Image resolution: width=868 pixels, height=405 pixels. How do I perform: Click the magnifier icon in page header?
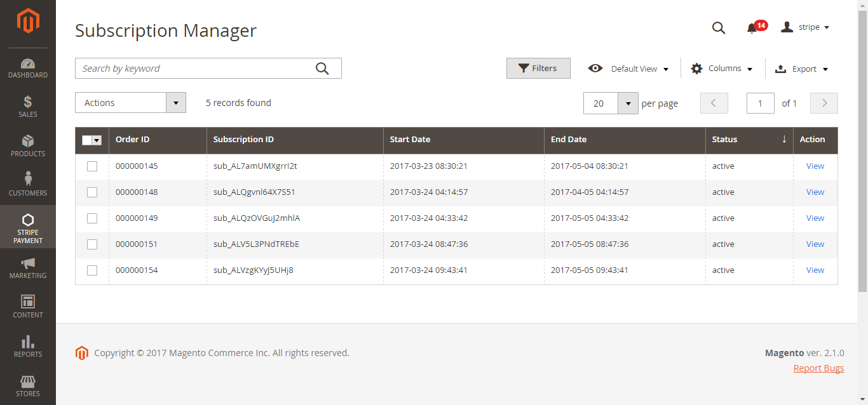pyautogui.click(x=718, y=28)
